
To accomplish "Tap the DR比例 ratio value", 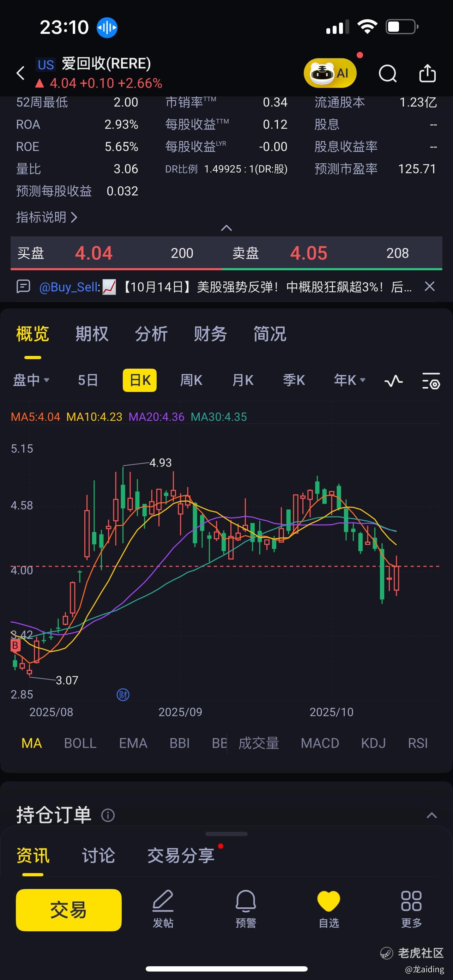I will (x=246, y=169).
